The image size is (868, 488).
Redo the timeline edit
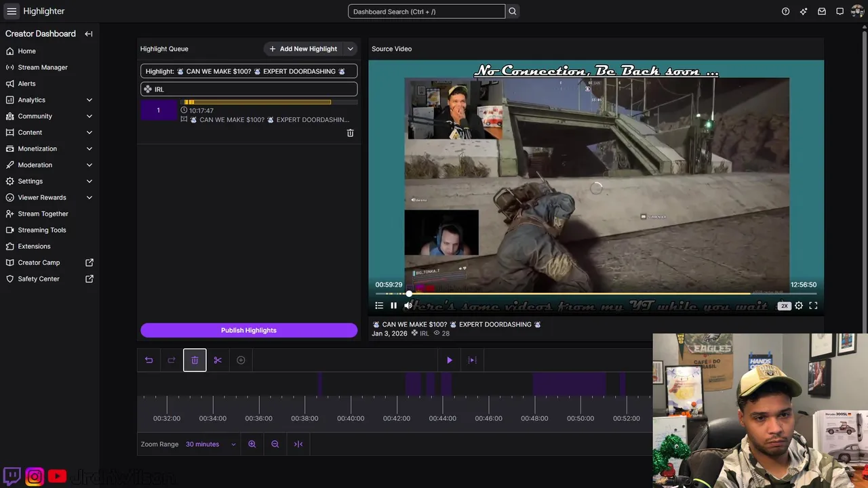172,360
